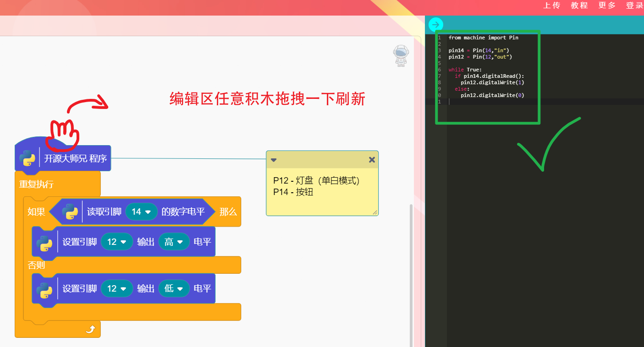
Task: Click the astronaut mascot icon
Action: [401, 56]
